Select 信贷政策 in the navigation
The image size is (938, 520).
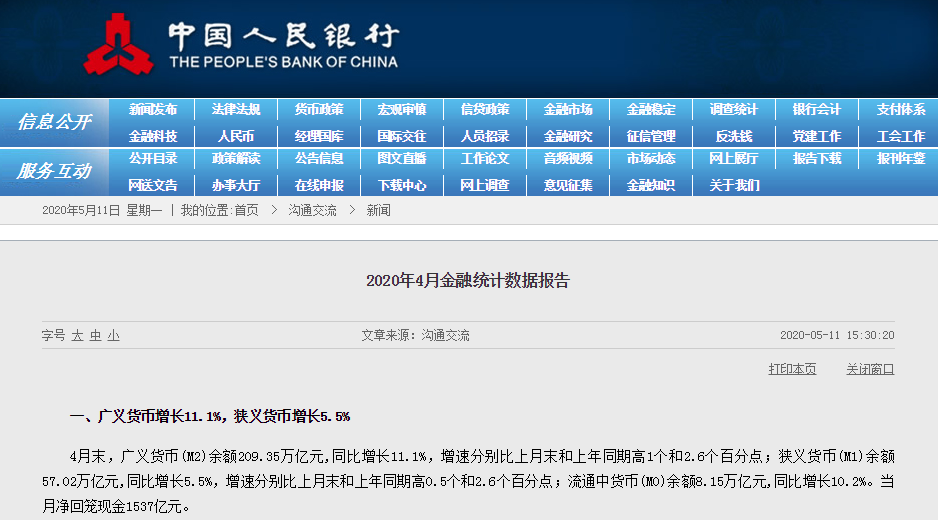coord(485,110)
